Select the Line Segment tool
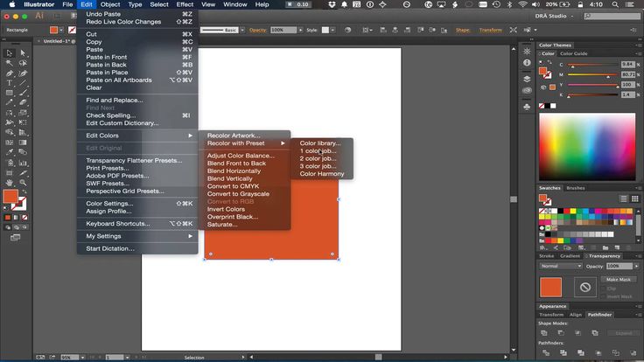The height and width of the screenshot is (362, 644). 23,83
